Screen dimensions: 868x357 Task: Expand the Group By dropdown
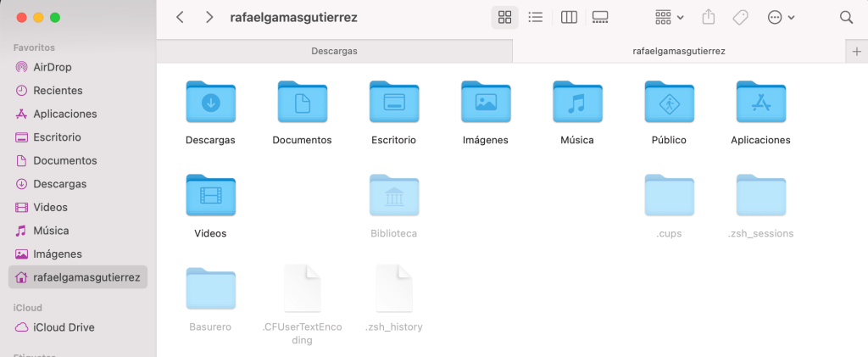(x=669, y=17)
